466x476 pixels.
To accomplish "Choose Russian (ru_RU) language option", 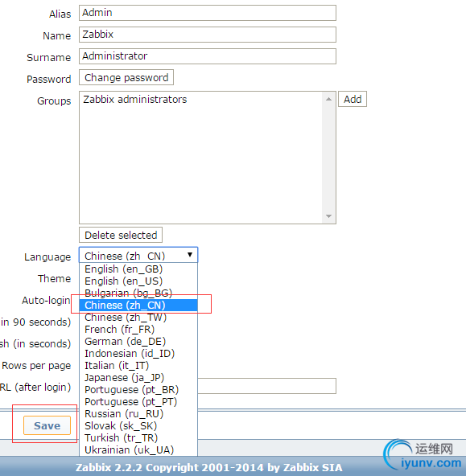I will pos(138,414).
